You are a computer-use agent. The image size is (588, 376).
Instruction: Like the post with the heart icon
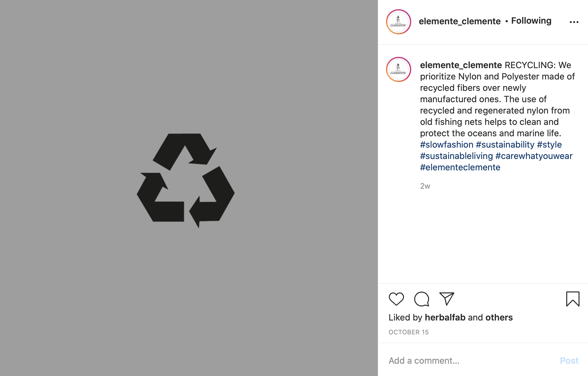pyautogui.click(x=396, y=299)
